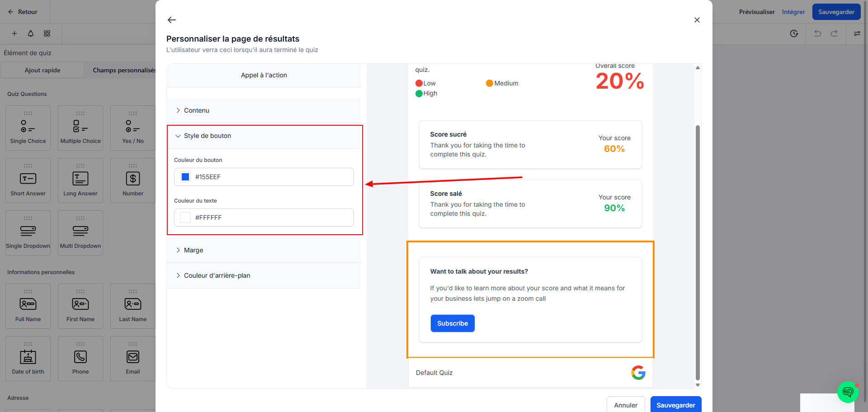The width and height of the screenshot is (868, 412).
Task: Click the preview pane scrollbar thumb
Action: (x=698, y=252)
